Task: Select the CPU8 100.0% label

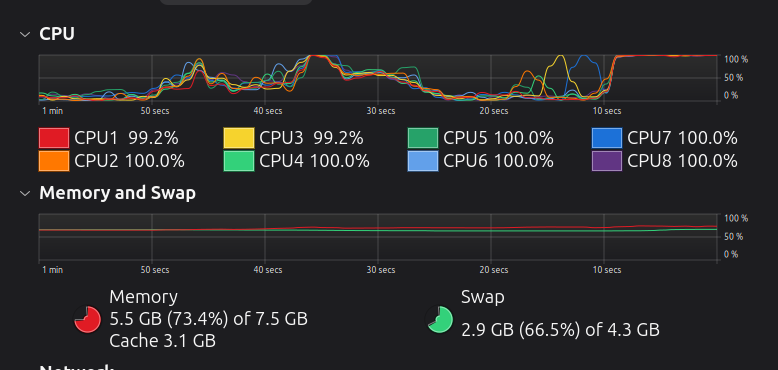Action: click(682, 161)
